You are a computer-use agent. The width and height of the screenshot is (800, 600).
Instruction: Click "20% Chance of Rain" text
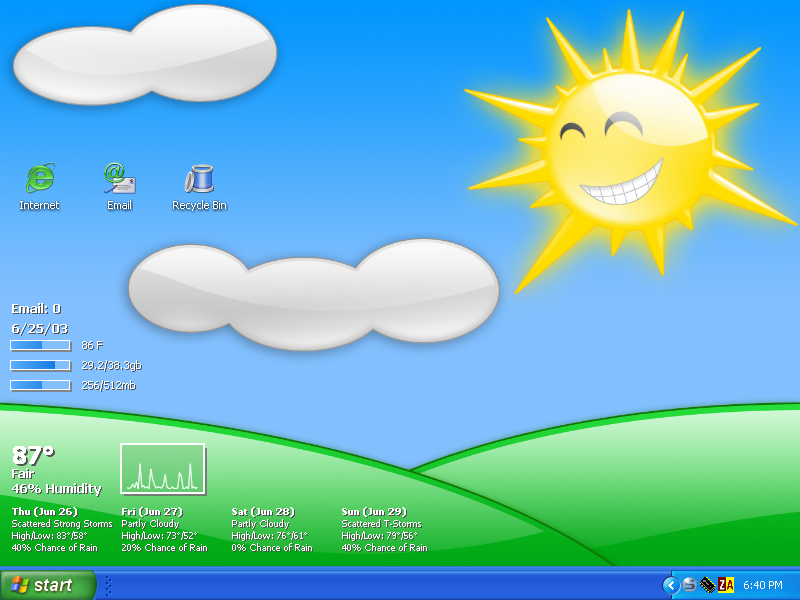pyautogui.click(x=164, y=548)
